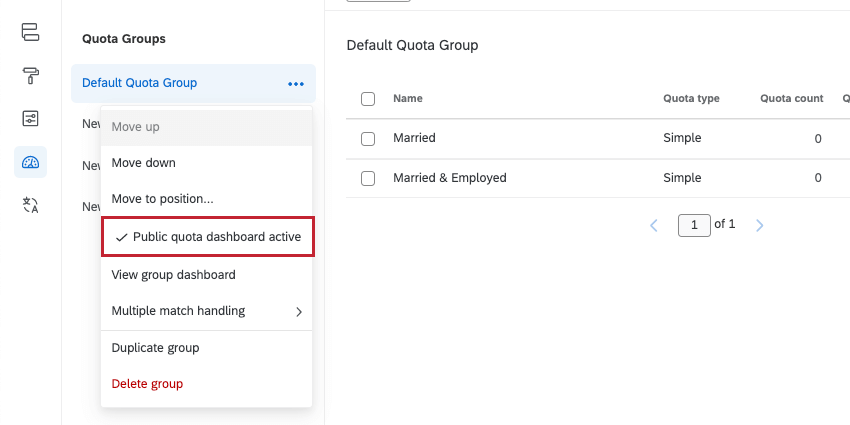Select Move to position... menu item

coord(162,199)
